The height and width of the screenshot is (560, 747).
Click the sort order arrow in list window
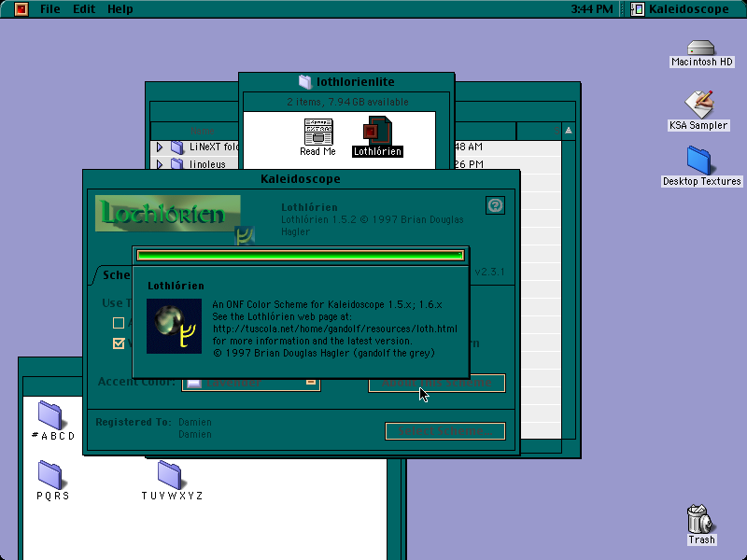click(569, 131)
